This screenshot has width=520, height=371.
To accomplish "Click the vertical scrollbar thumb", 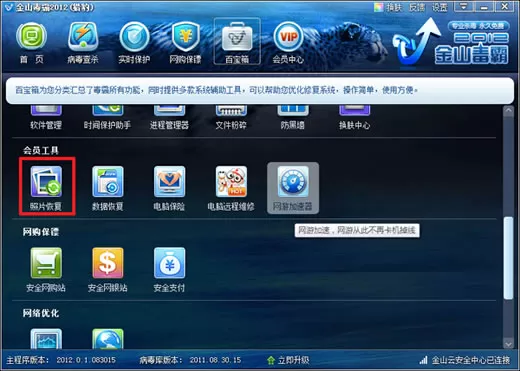I will [508, 258].
